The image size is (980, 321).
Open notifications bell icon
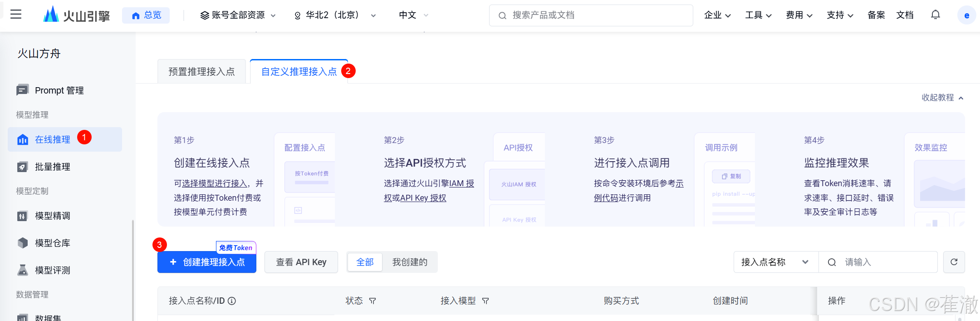click(x=936, y=15)
